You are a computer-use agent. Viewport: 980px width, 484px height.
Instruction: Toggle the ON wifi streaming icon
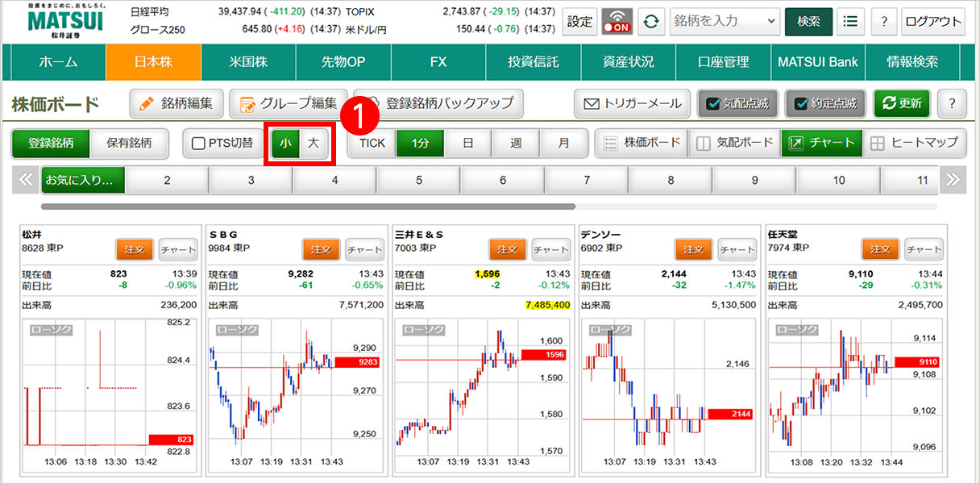(618, 22)
